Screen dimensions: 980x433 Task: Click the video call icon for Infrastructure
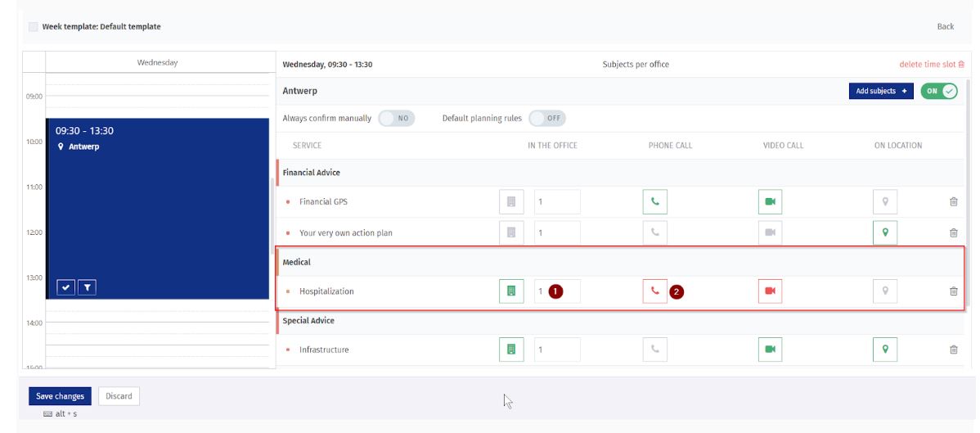pyautogui.click(x=770, y=350)
